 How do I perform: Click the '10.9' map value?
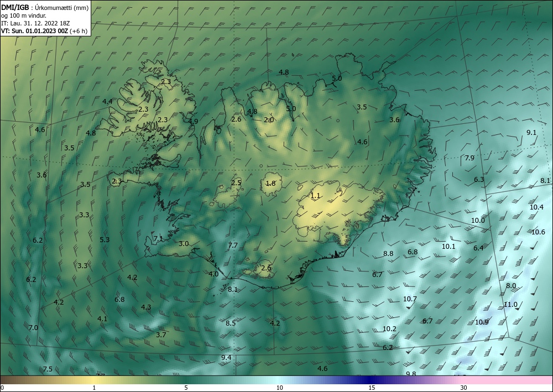482,322
